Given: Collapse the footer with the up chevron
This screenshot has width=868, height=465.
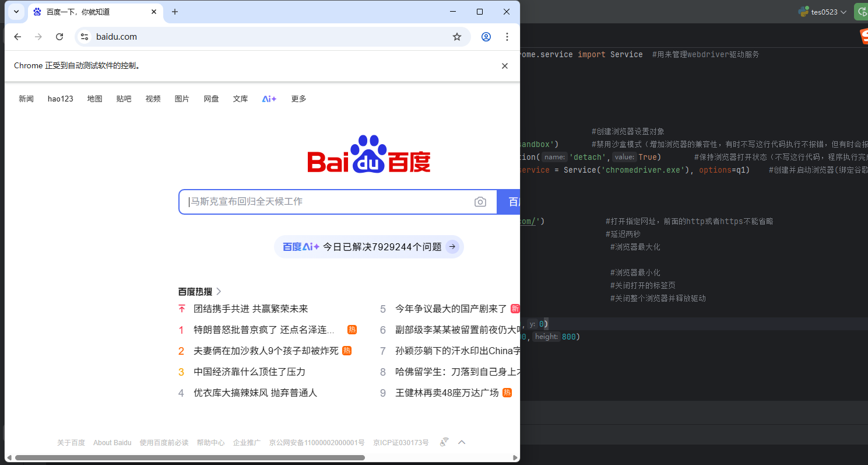Looking at the screenshot, I should 462,442.
